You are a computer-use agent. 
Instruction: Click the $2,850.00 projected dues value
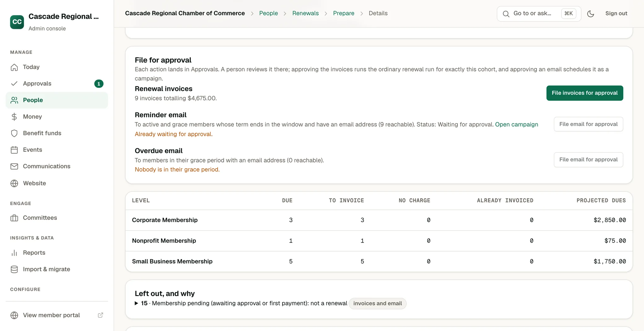(x=610, y=220)
